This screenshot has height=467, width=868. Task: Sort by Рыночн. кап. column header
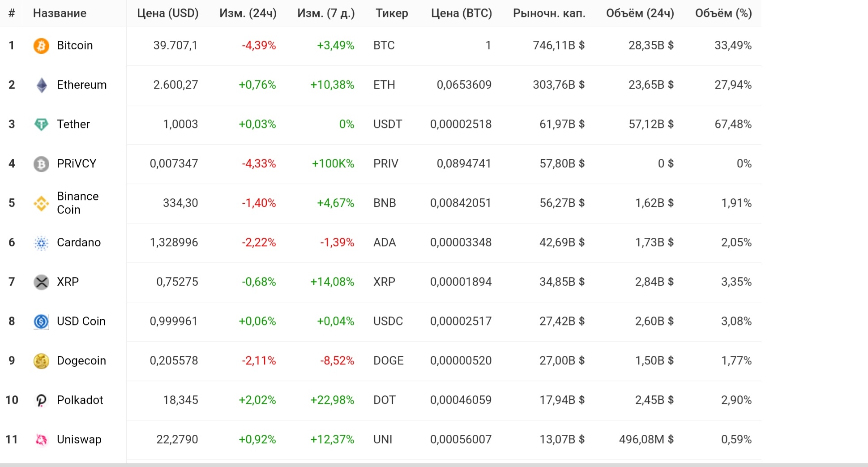[x=549, y=13]
